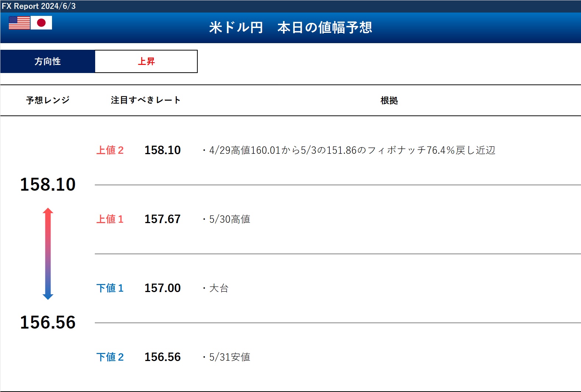
Task: Click the red upward arrowhead
Action: [x=48, y=211]
